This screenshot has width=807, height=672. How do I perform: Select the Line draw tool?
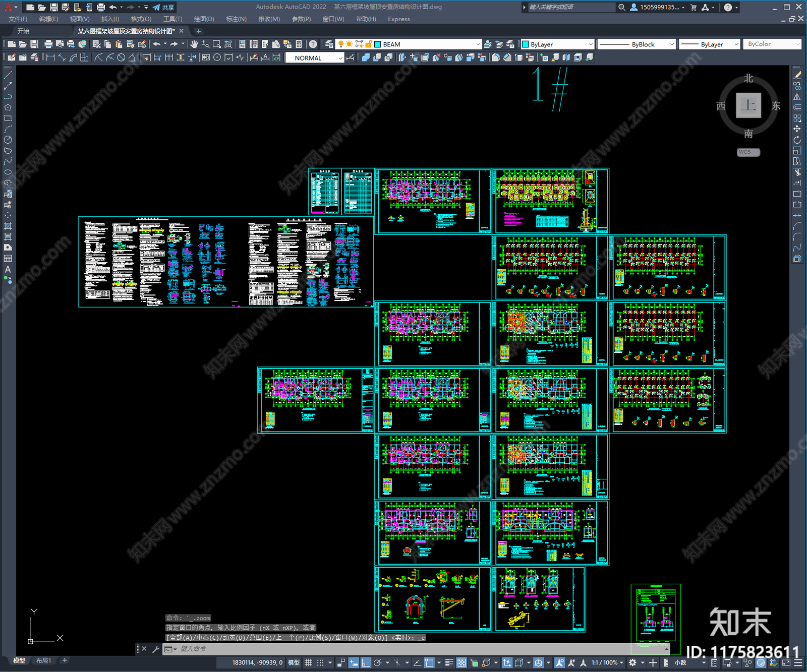8,75
